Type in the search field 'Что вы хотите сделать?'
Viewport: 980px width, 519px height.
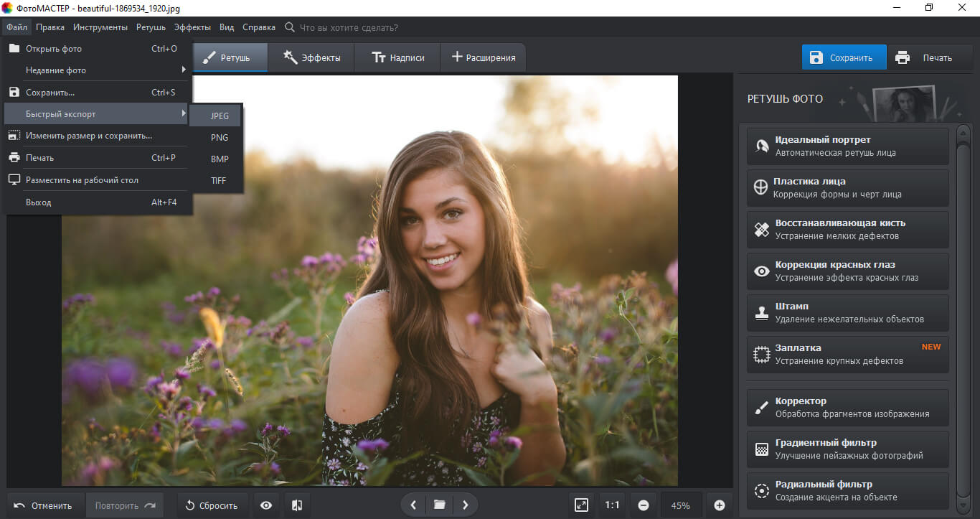click(x=349, y=27)
